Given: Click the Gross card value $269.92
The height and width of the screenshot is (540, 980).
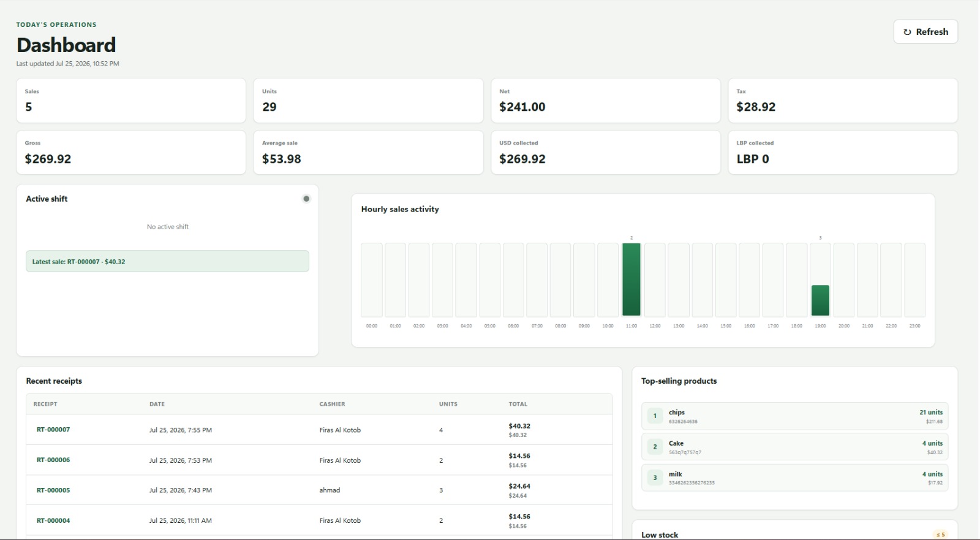Looking at the screenshot, I should point(48,159).
